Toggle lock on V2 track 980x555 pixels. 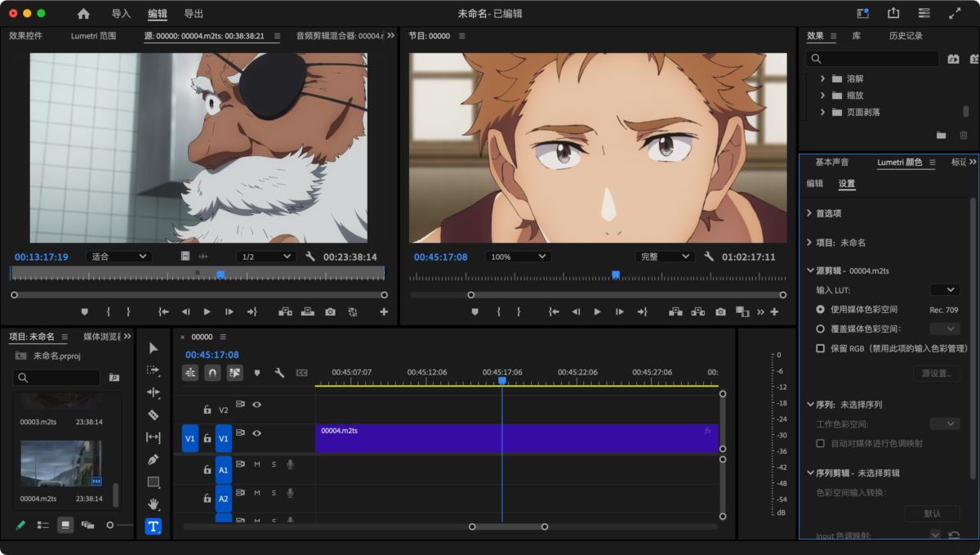point(207,410)
